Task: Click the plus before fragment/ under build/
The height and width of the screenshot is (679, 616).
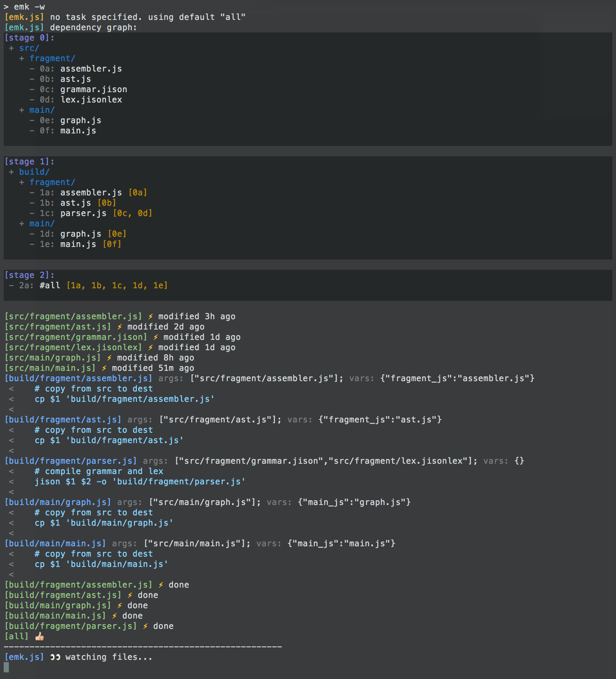Action: point(22,182)
